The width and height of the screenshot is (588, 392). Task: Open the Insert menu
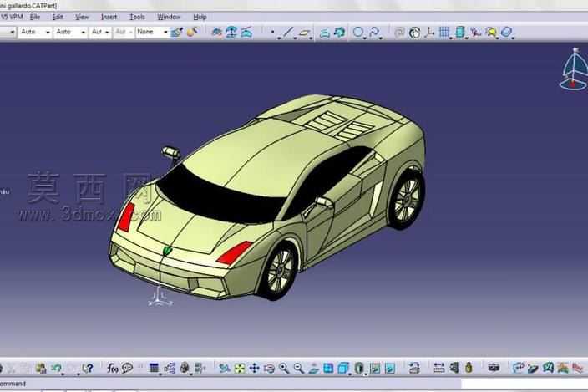coord(109,17)
